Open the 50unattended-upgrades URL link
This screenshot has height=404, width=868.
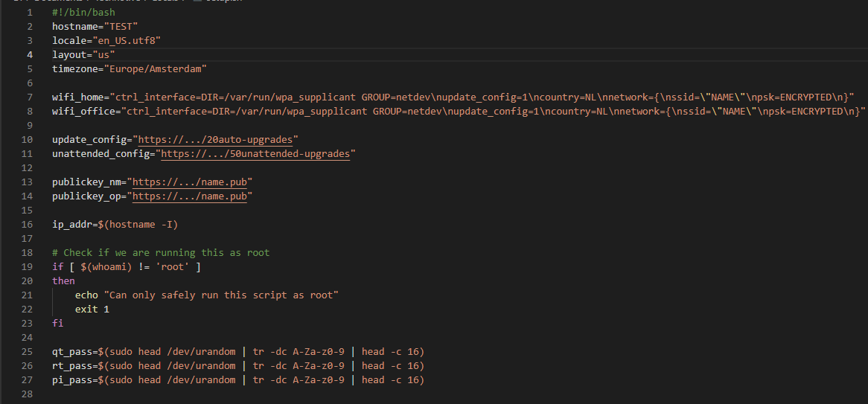255,154
